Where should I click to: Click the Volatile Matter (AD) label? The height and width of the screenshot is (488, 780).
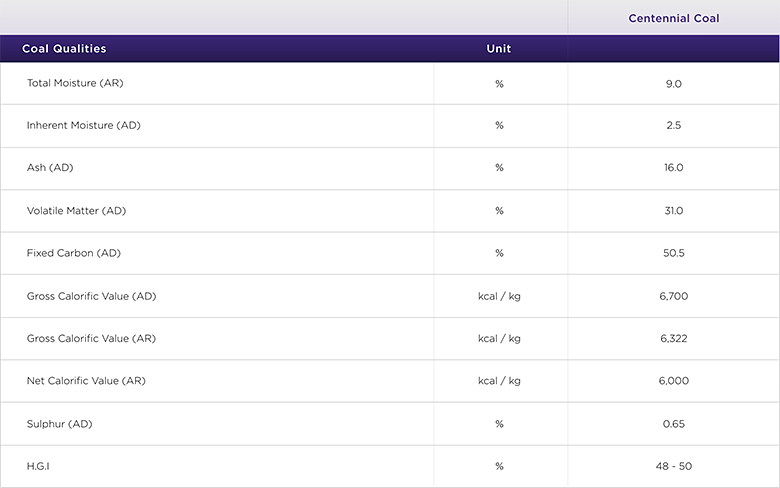click(77, 211)
